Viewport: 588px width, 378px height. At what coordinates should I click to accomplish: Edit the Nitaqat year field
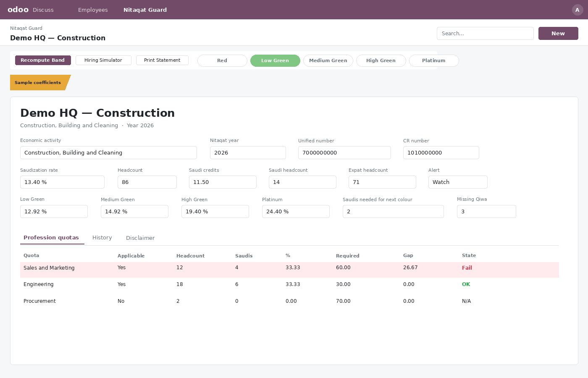click(248, 152)
